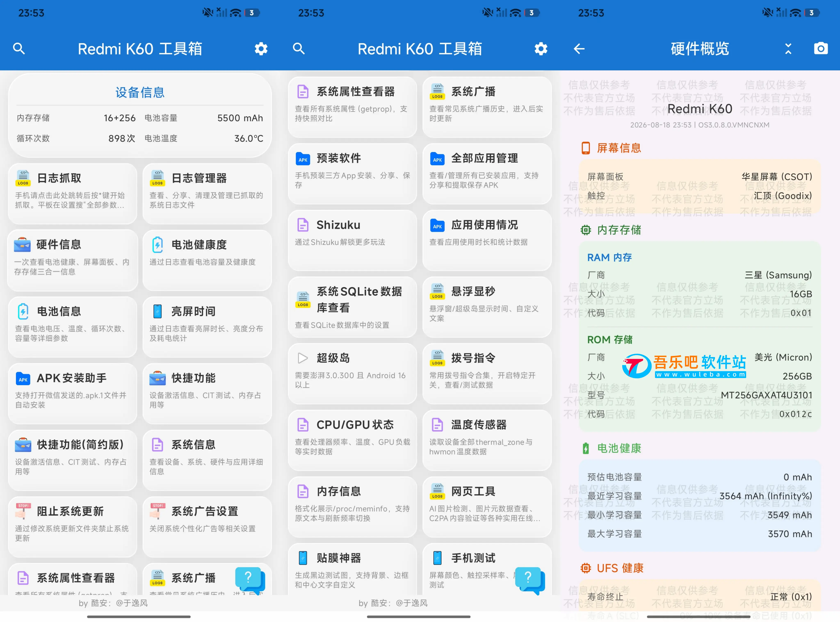Select the 898次 cycle count value
This screenshot has width=840, height=622.
(122, 139)
